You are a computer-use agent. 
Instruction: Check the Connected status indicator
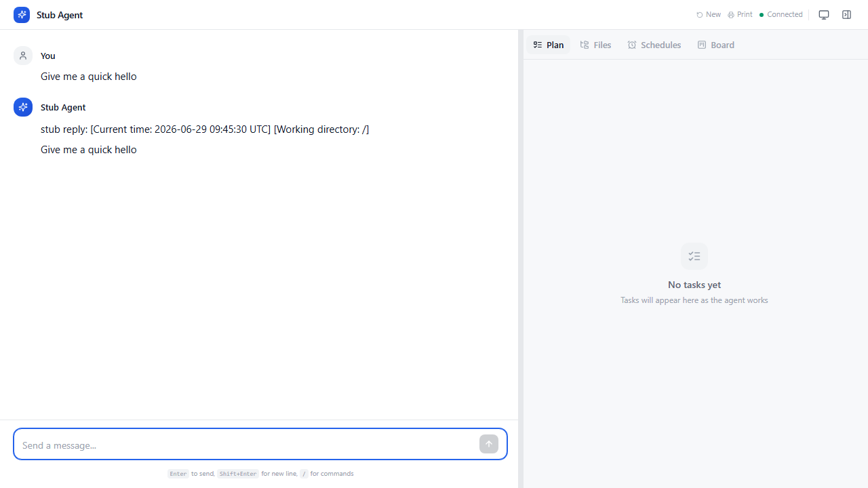[x=781, y=14]
